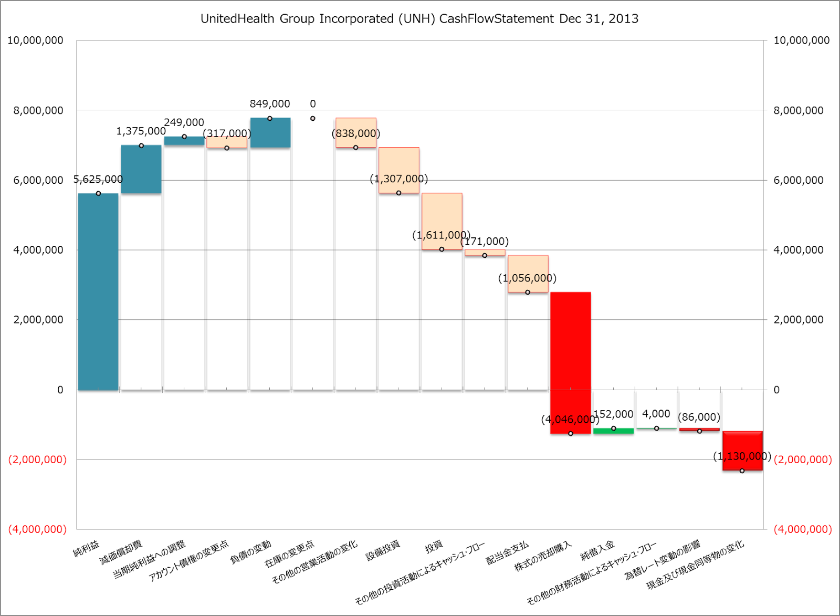Click the 152,000 data label
Viewport: 840px width, 616px height.
pyautogui.click(x=613, y=414)
